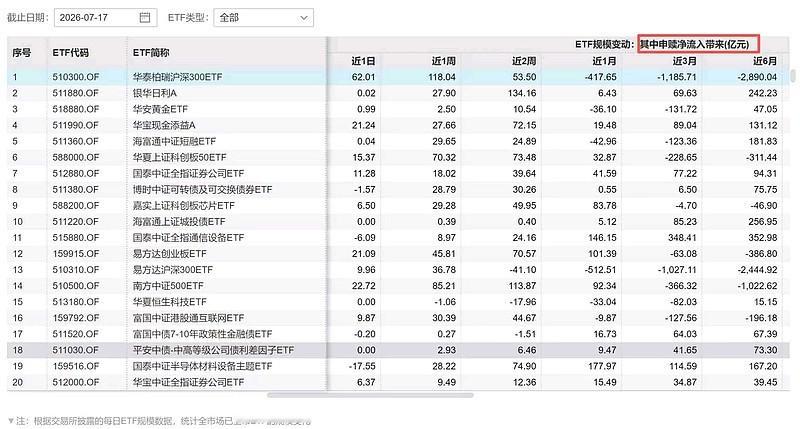The width and height of the screenshot is (800, 429).
Task: Click the horizontal scrollbar below the table
Action: point(370,395)
